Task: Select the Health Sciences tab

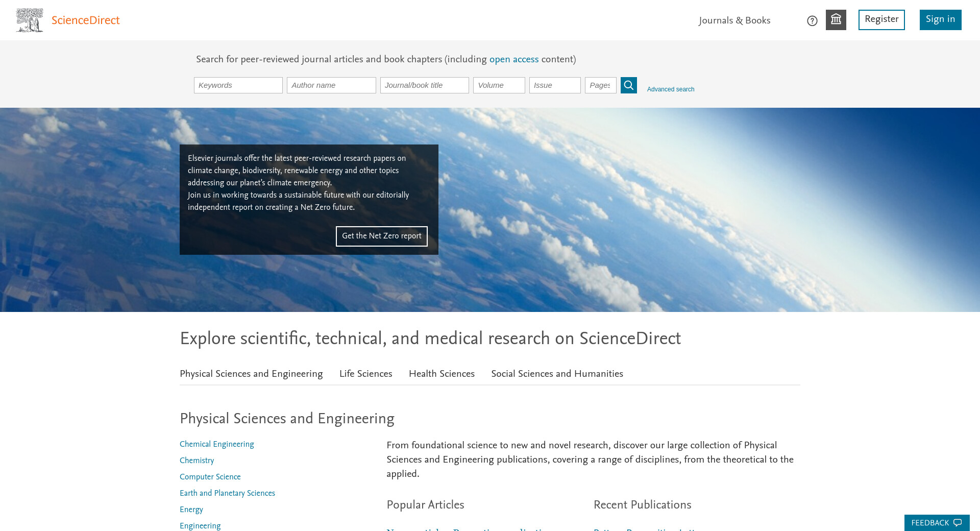Action: pos(442,374)
